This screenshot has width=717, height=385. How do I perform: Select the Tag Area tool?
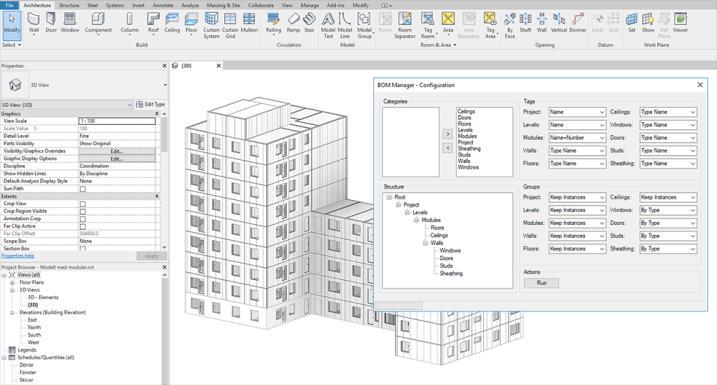[490, 26]
